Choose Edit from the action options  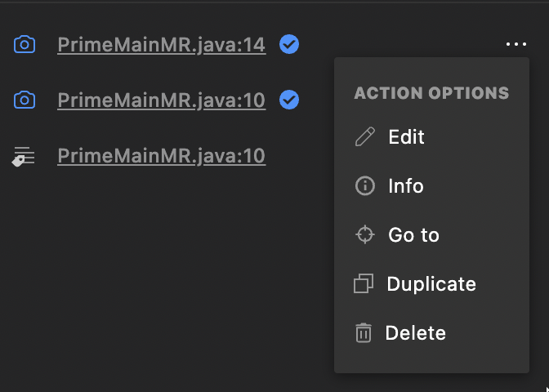point(406,137)
